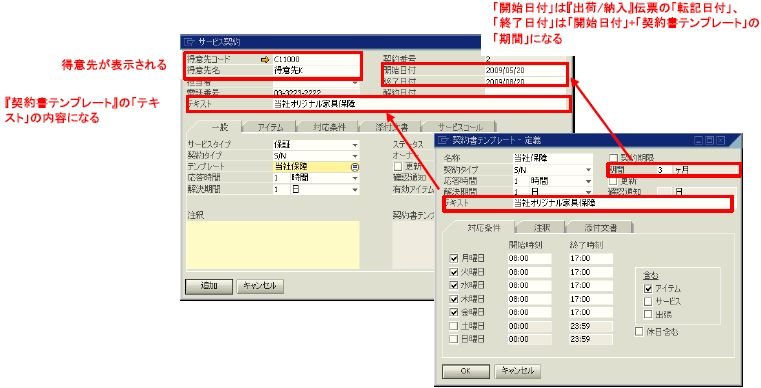This screenshot has height=388, width=761.
Task: Open the 応答時間 unit dropdown in サービス契約
Action: coord(355,178)
